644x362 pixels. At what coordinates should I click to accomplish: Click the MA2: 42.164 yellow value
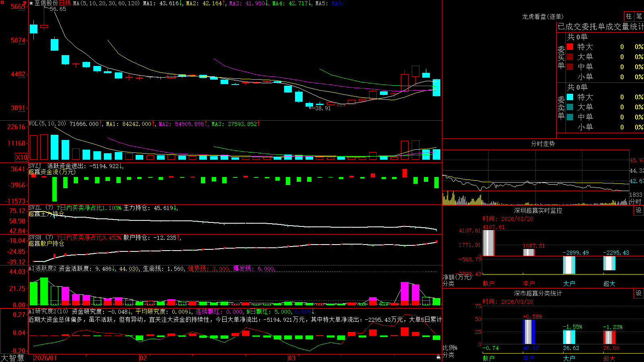click(205, 3)
